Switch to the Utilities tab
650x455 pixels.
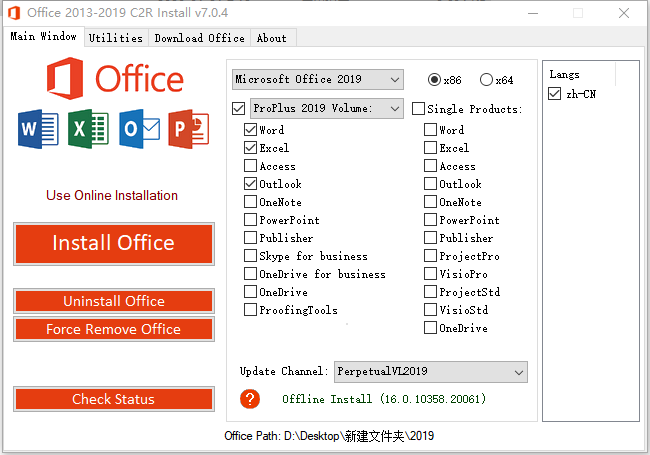tap(116, 38)
